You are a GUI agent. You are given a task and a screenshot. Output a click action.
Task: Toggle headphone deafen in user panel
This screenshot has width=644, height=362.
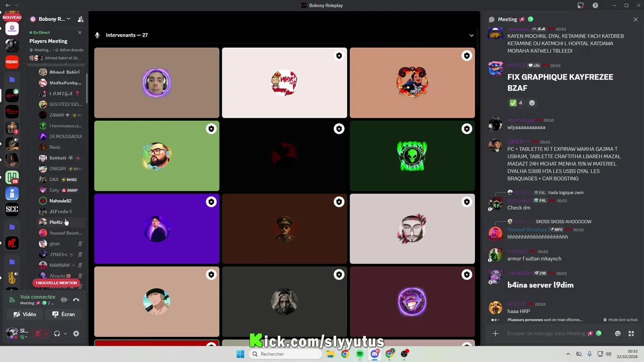(57, 333)
